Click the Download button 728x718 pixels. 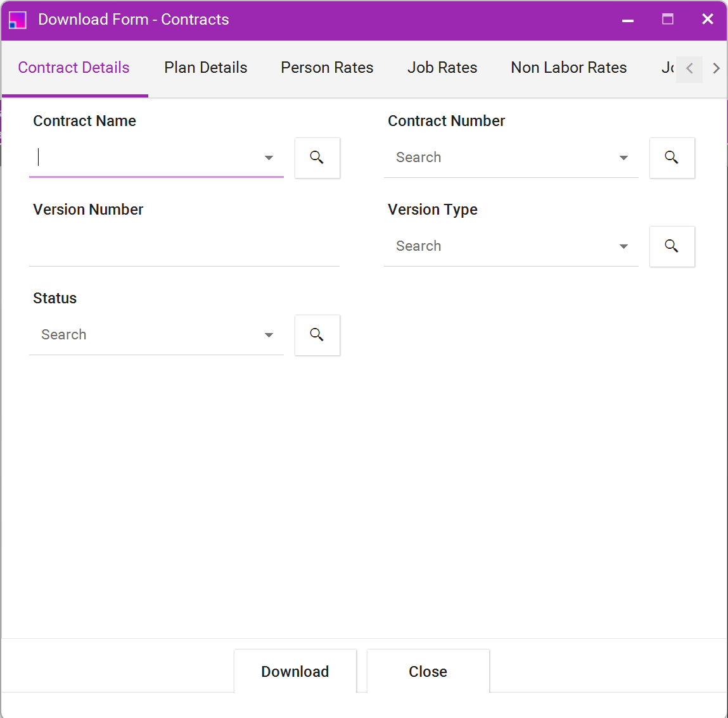[x=295, y=671]
